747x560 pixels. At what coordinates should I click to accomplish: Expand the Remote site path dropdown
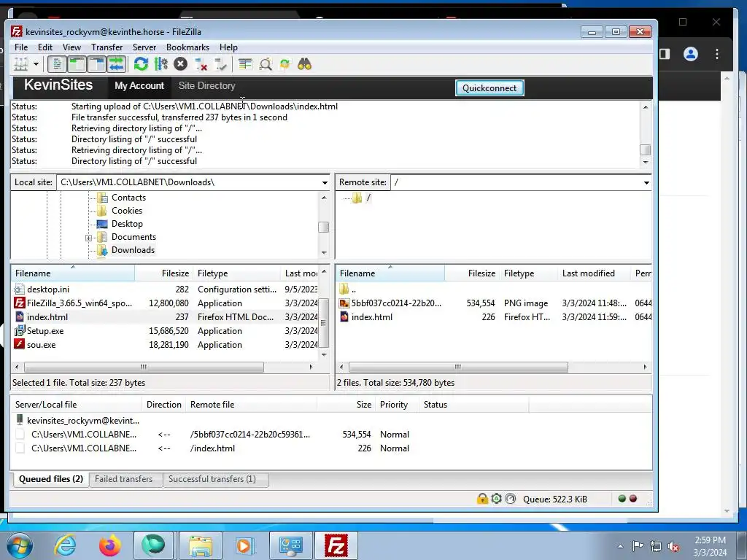pos(646,182)
